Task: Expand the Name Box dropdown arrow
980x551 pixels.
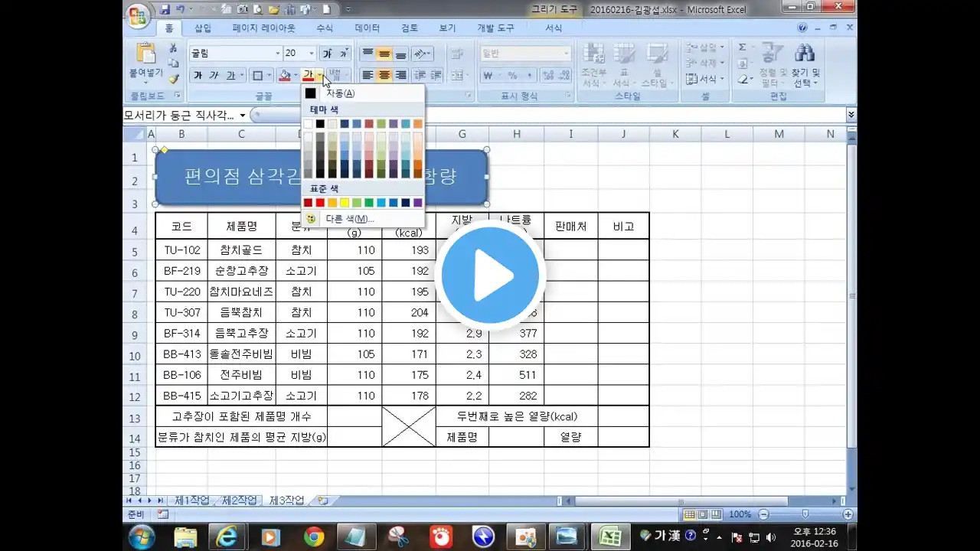Action: coord(242,115)
